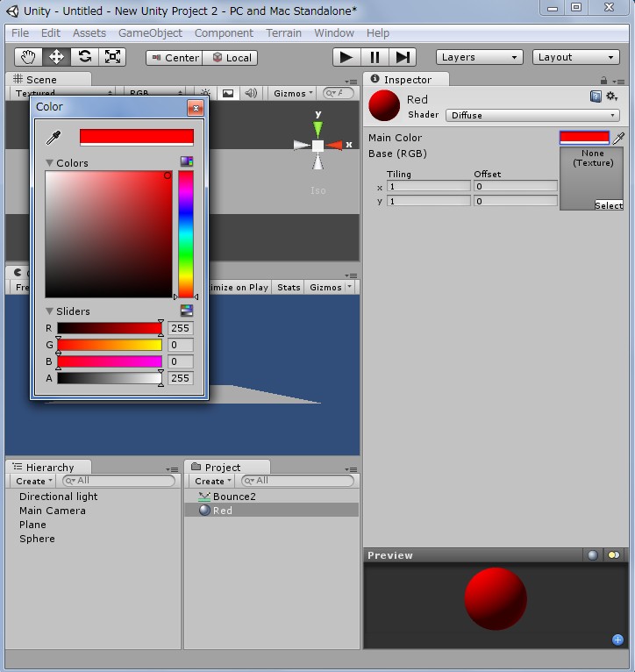Screen dimensions: 635x672
Task: Select the Scale tool in toolbar
Action: (x=112, y=57)
